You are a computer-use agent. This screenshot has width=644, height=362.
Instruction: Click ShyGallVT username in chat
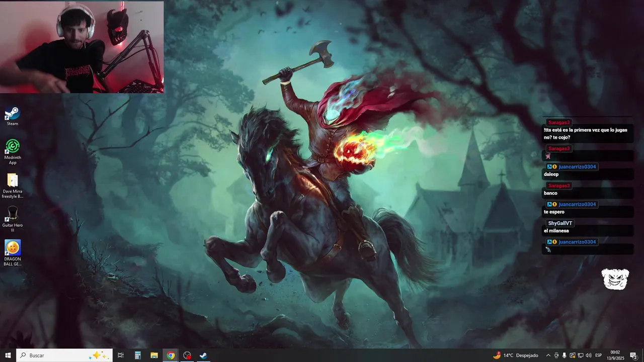[560, 223]
